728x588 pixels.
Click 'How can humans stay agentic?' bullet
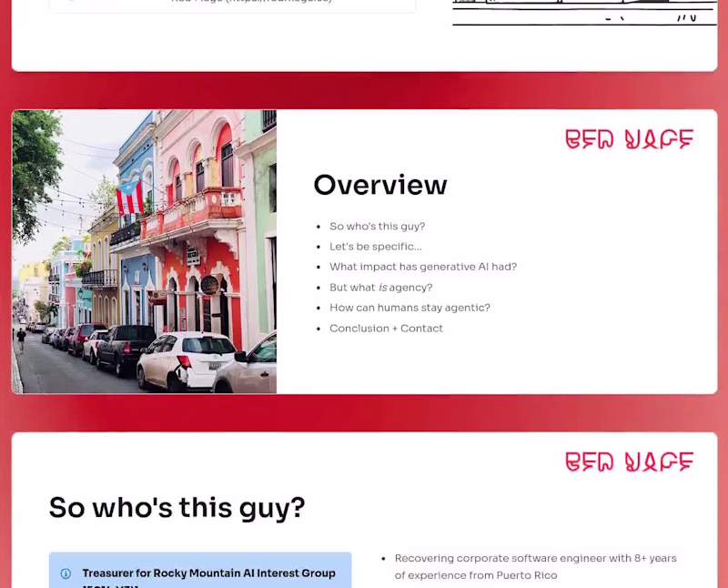[409, 308]
